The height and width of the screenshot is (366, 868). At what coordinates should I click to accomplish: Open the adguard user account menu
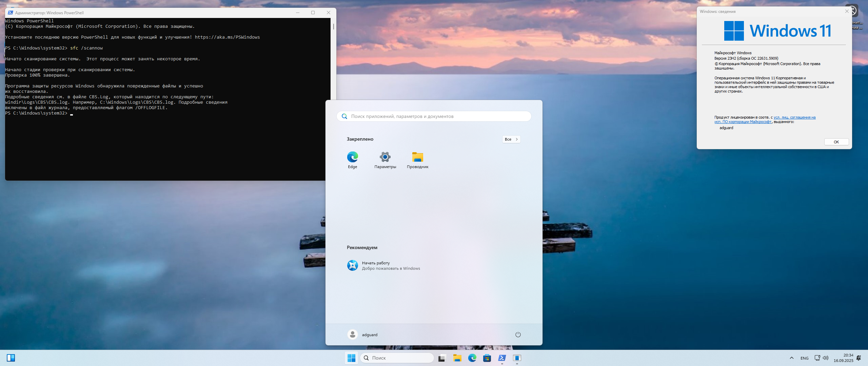click(362, 334)
